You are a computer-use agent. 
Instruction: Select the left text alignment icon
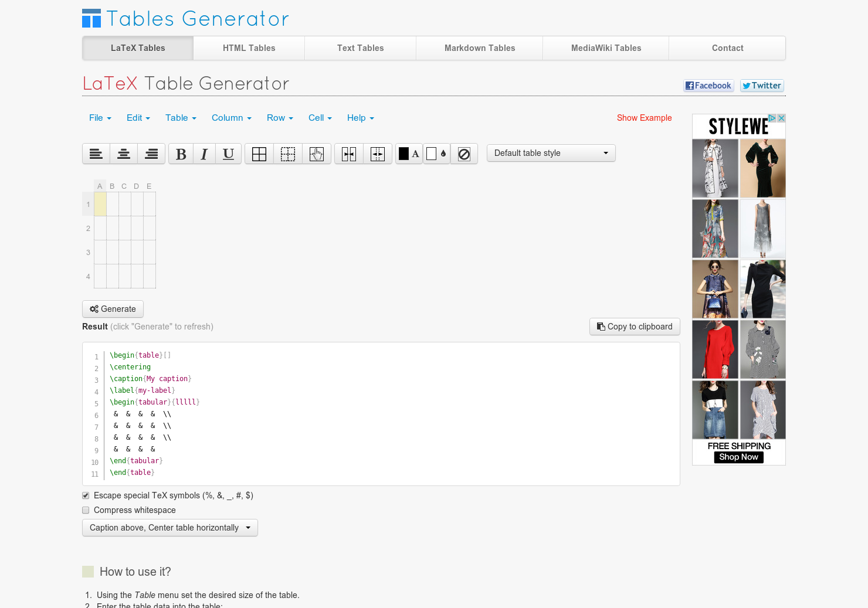click(96, 154)
